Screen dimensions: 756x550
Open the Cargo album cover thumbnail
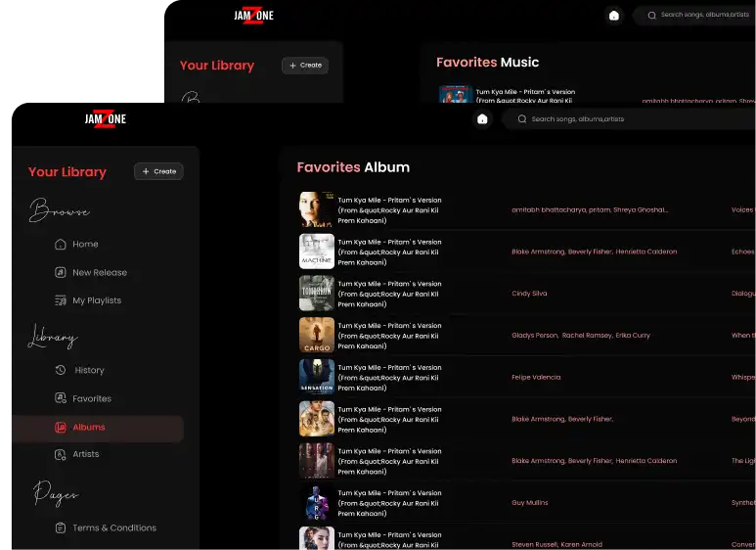(x=317, y=335)
